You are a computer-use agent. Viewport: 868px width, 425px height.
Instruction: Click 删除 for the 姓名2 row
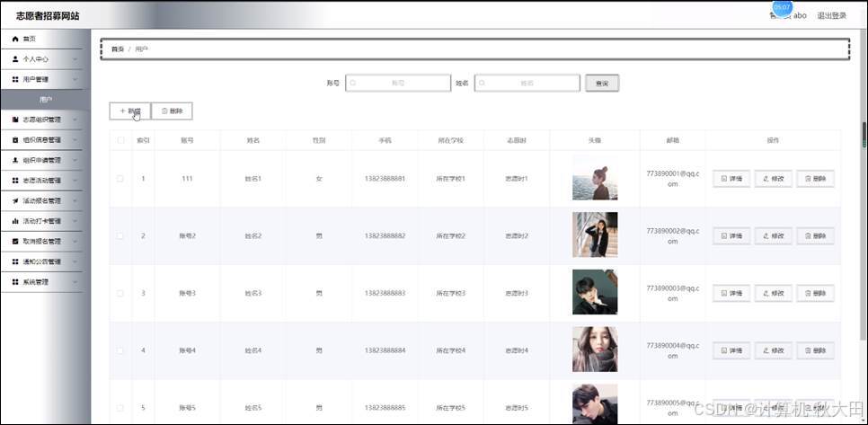[x=815, y=235]
